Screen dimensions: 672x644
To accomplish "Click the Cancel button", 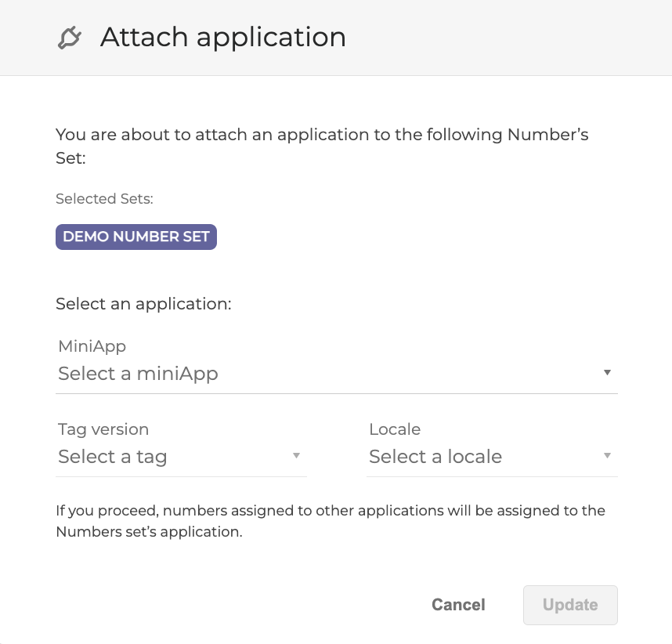I will coord(457,604).
